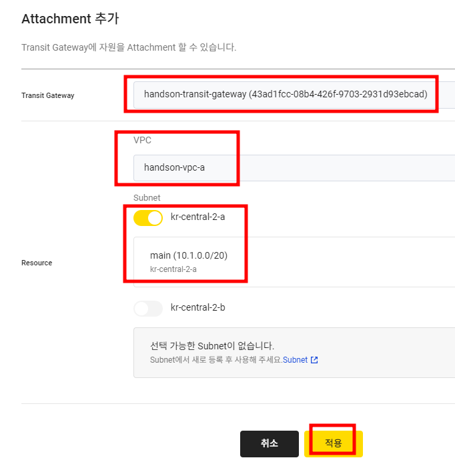Enable the kr-central-2-a subnet toggle
This screenshot has height=476, width=455.
point(148,218)
